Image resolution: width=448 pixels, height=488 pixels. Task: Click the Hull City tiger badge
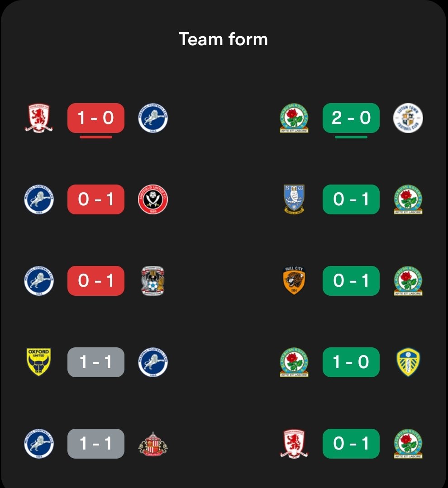pyautogui.click(x=294, y=281)
